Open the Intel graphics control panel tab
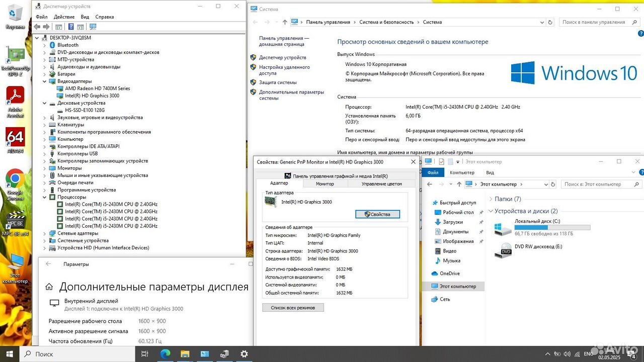This screenshot has width=644, height=362. click(336, 176)
